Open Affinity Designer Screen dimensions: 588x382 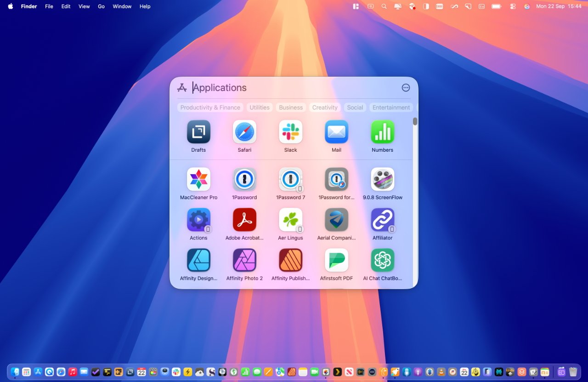click(x=198, y=260)
